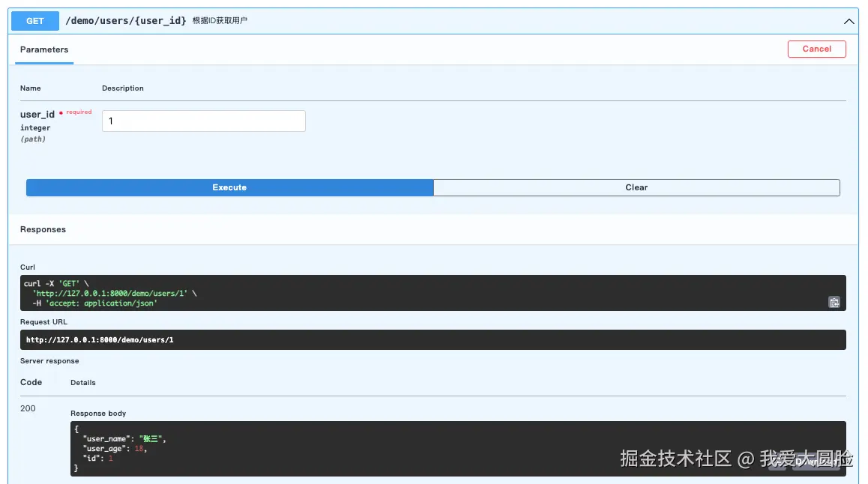Click the Request URL http://127.0.0.1:8000/demo/users/1 box
Viewport: 868px width, 484px height.
(x=433, y=339)
